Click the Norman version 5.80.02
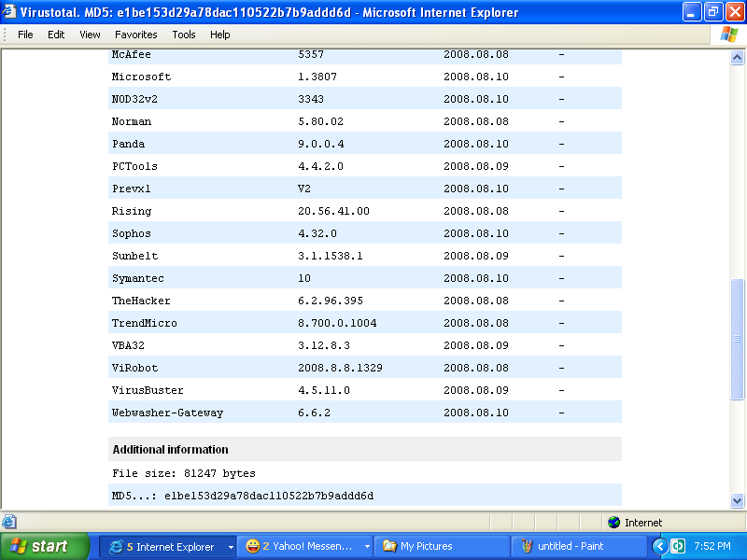747x560 pixels. coord(320,121)
